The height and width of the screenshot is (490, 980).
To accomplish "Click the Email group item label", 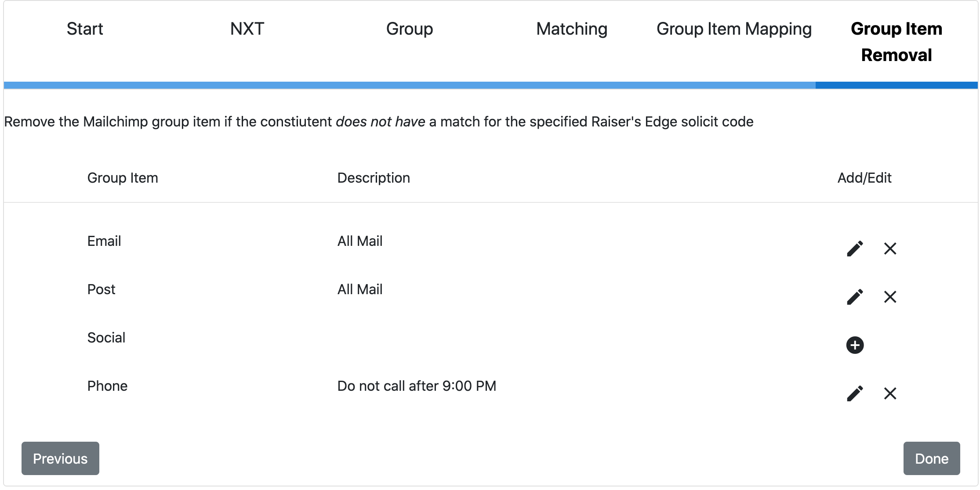I will (x=104, y=241).
